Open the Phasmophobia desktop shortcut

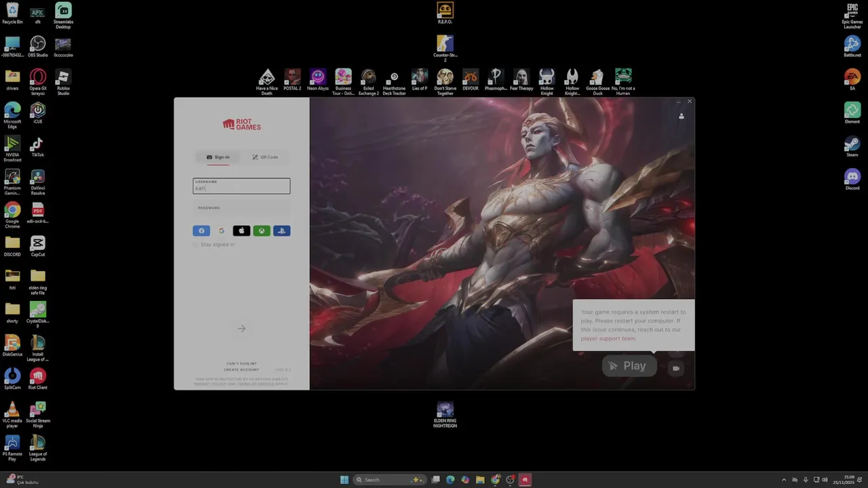pos(496,79)
